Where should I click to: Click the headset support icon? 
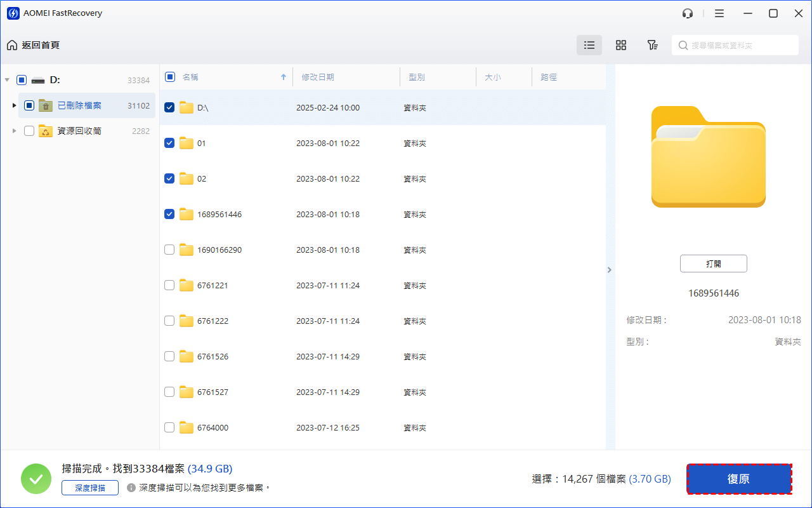click(688, 13)
